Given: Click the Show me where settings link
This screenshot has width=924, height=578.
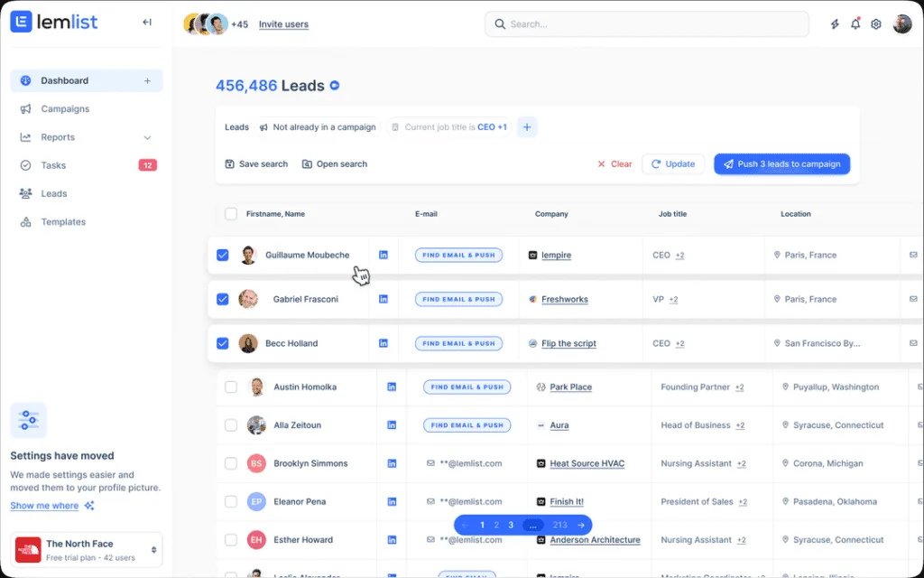Looking at the screenshot, I should click(x=42, y=506).
